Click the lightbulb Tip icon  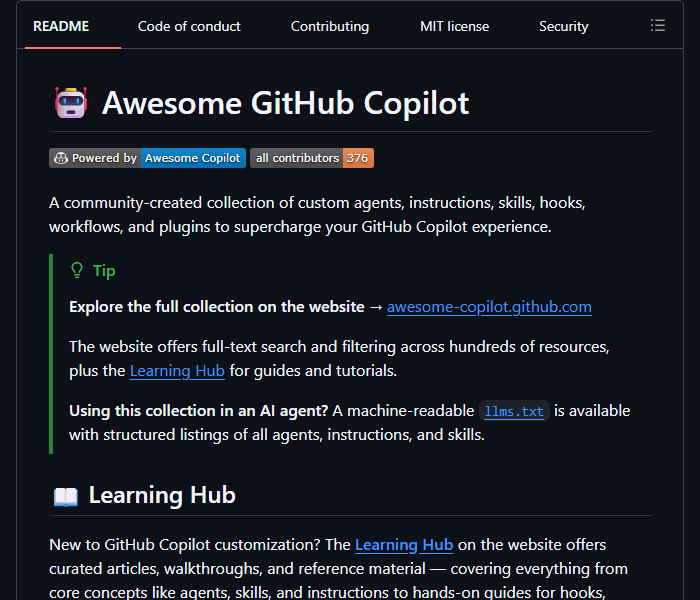[77, 271]
